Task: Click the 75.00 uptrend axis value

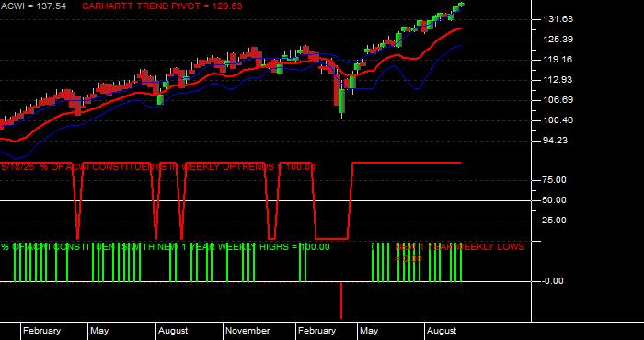Action: [x=555, y=180]
